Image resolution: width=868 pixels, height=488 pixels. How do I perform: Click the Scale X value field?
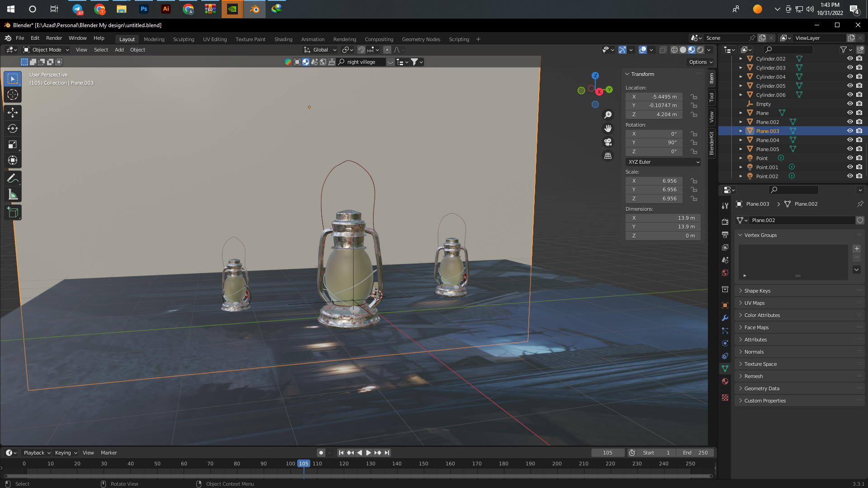click(654, 181)
